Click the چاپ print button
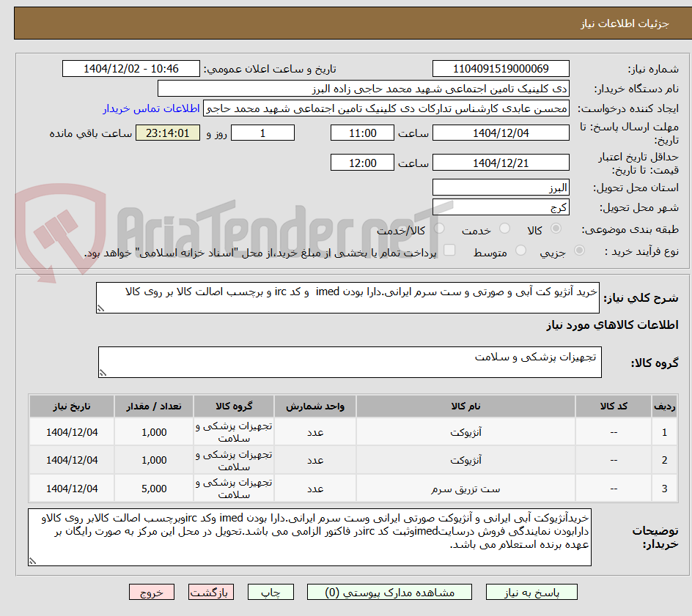This screenshot has width=692, height=616. tap(270, 592)
